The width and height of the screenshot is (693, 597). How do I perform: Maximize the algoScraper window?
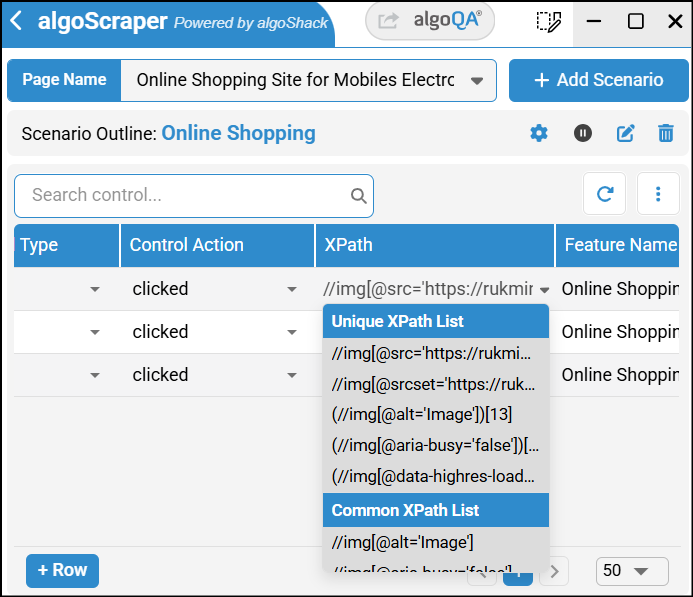[x=636, y=21]
